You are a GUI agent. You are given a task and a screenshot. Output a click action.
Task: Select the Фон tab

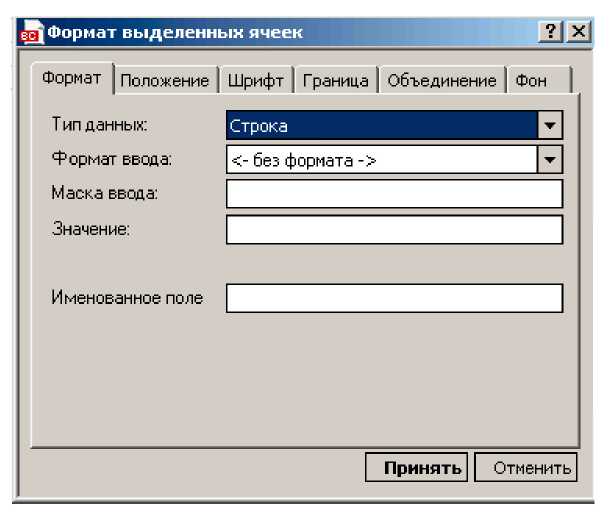coord(539,81)
